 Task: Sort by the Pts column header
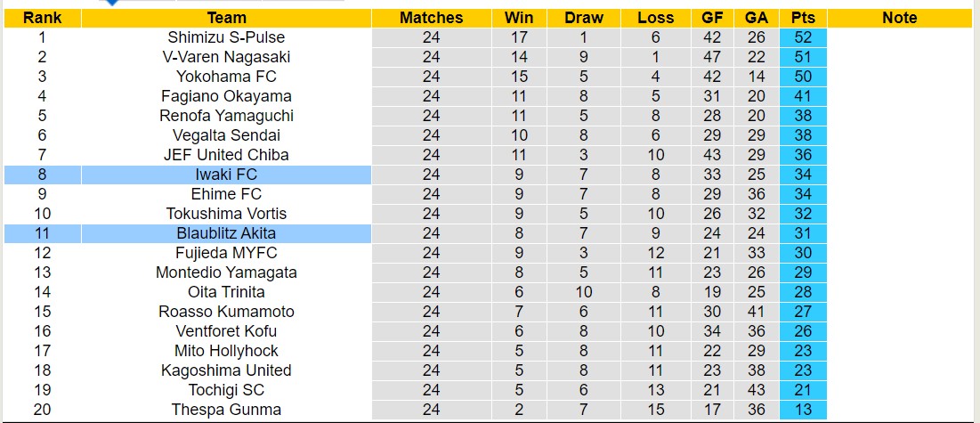click(x=803, y=18)
